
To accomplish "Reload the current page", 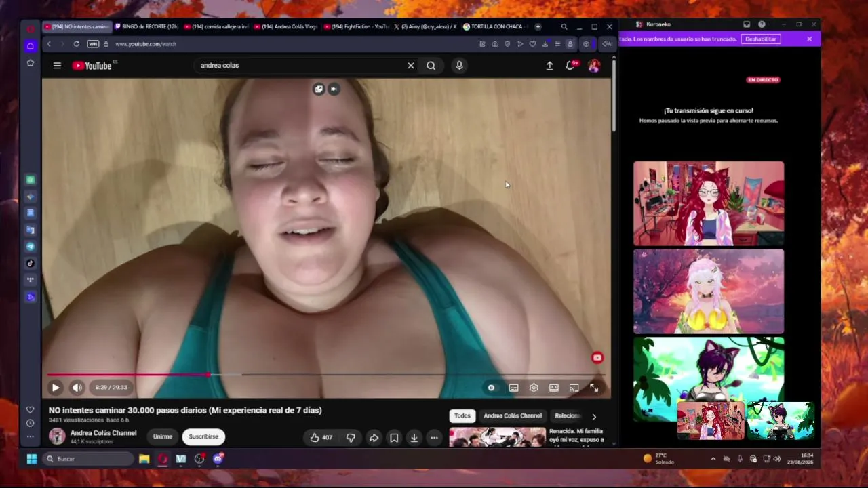I will (76, 44).
